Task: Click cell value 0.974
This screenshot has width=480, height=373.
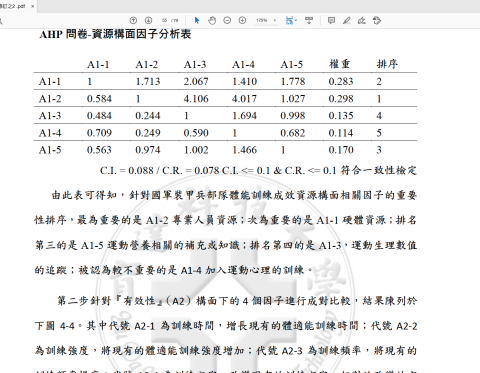Action: pos(148,150)
